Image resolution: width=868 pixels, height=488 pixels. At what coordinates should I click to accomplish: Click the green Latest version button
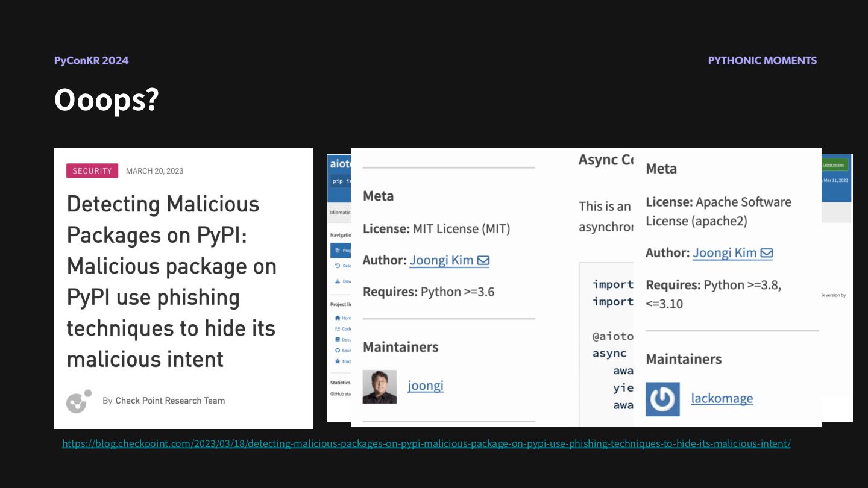[835, 165]
